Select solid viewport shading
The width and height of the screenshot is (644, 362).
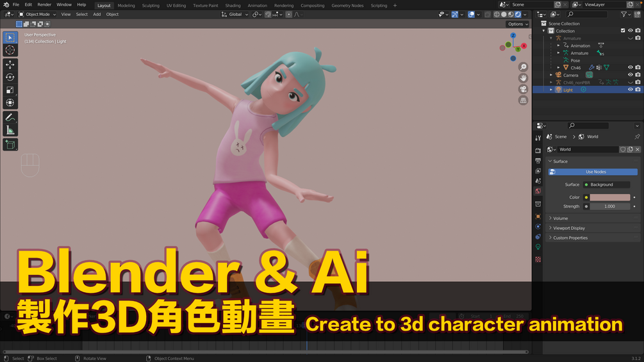click(504, 14)
